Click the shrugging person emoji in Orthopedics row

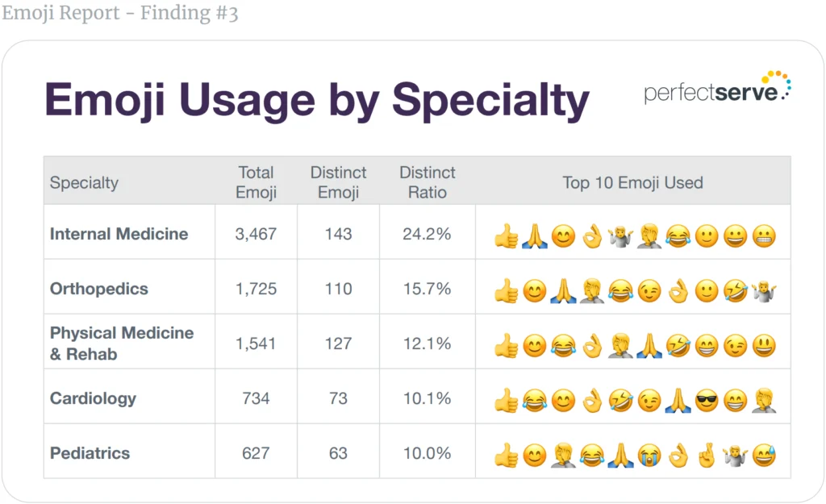pos(763,289)
